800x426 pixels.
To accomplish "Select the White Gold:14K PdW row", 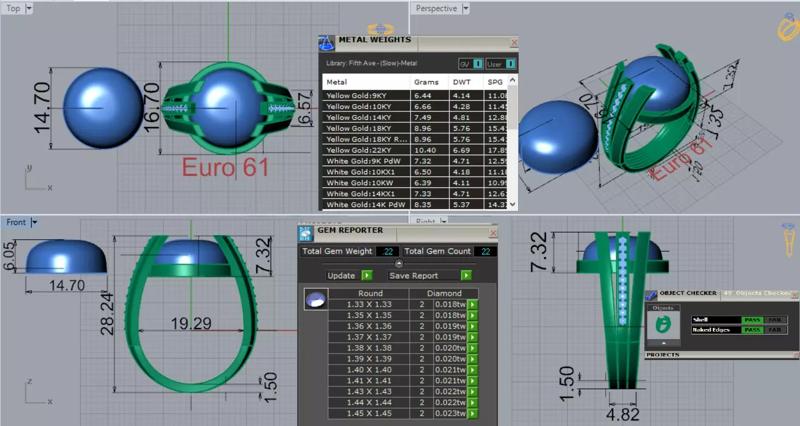I will pos(415,205).
